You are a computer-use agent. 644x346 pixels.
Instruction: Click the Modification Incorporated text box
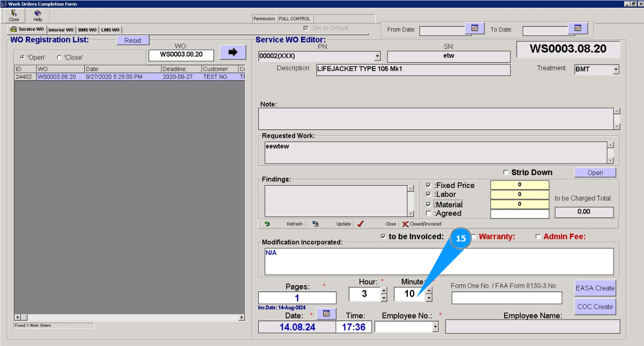[439, 262]
